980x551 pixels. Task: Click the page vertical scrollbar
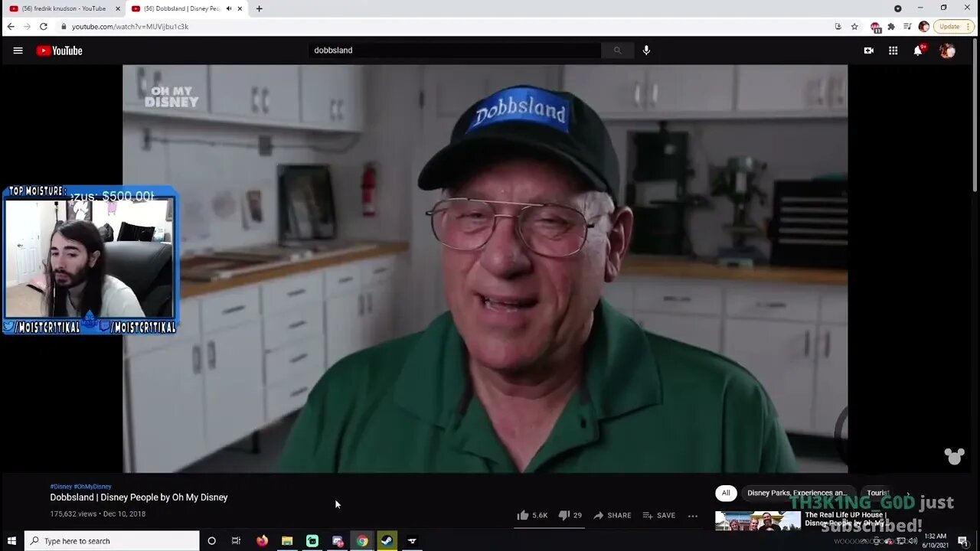tap(975, 115)
